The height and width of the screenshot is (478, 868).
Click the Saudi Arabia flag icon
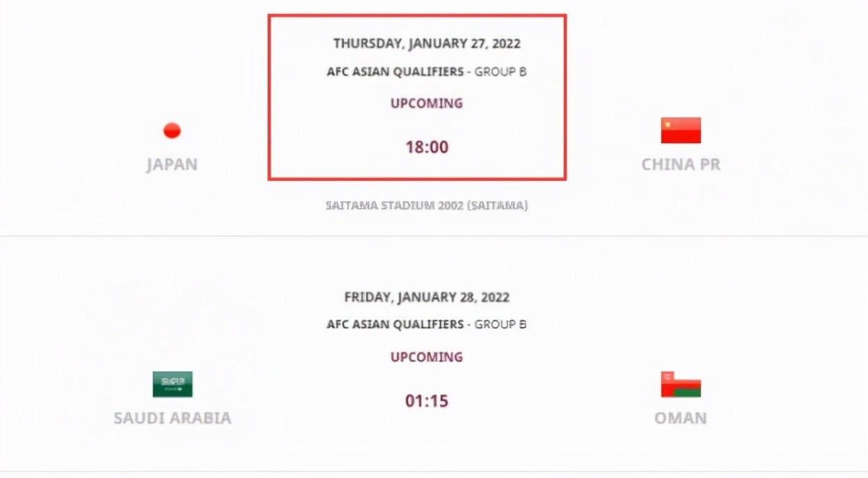click(x=173, y=384)
